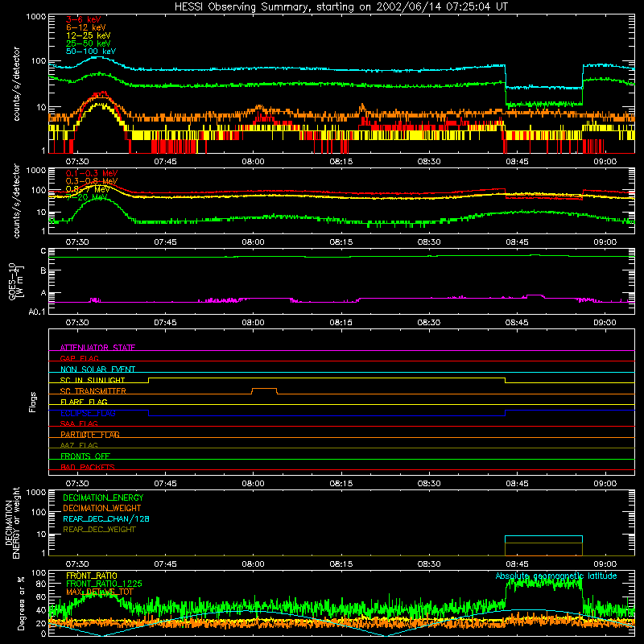644x644 pixels.
Task: Click the yellow 12-25 keV legend label
Action: [x=89, y=35]
